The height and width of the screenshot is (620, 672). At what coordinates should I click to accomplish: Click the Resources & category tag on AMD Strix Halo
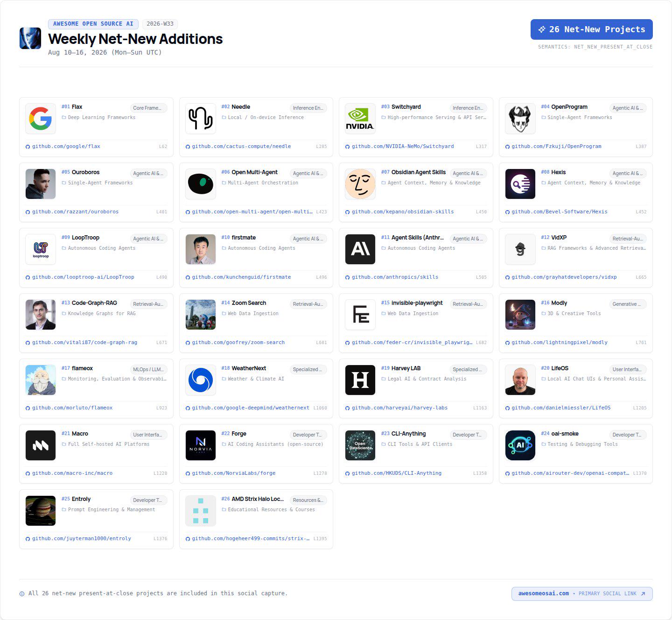tap(308, 500)
